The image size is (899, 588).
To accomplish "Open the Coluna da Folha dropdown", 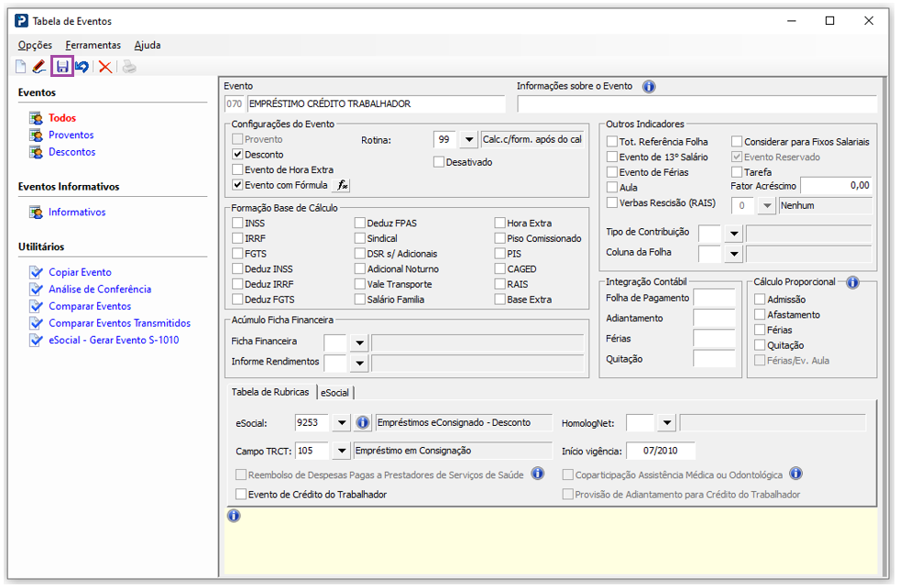I will pos(734,254).
